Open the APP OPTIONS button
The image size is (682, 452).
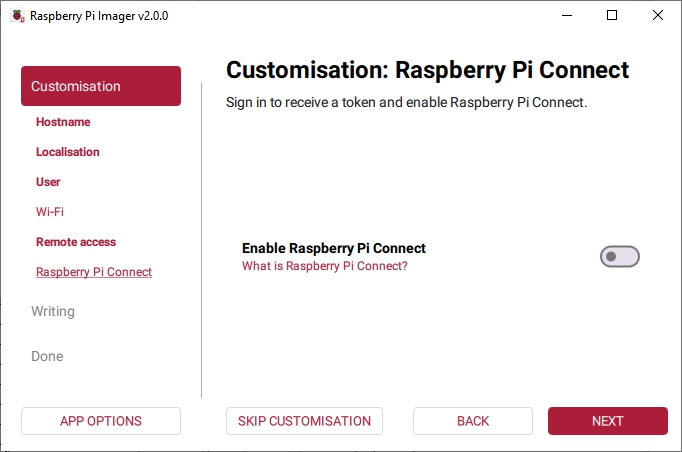[x=100, y=421]
